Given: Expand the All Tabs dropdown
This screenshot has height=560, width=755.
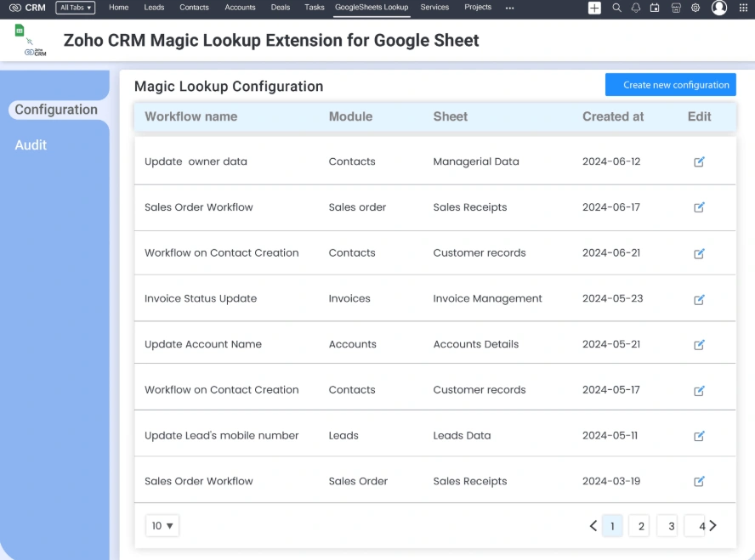Looking at the screenshot, I should 75,8.
